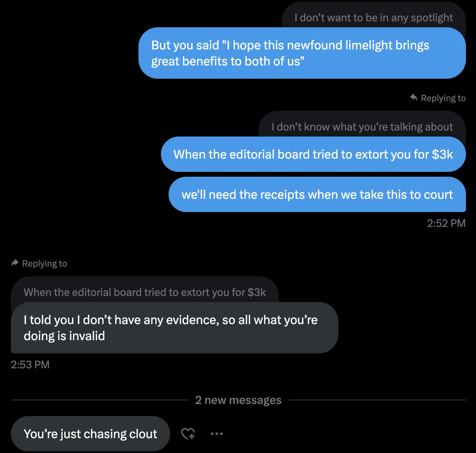Open quoted gray 'extort you for $3k' preview
This screenshot has width=476, height=453.
pyautogui.click(x=145, y=290)
